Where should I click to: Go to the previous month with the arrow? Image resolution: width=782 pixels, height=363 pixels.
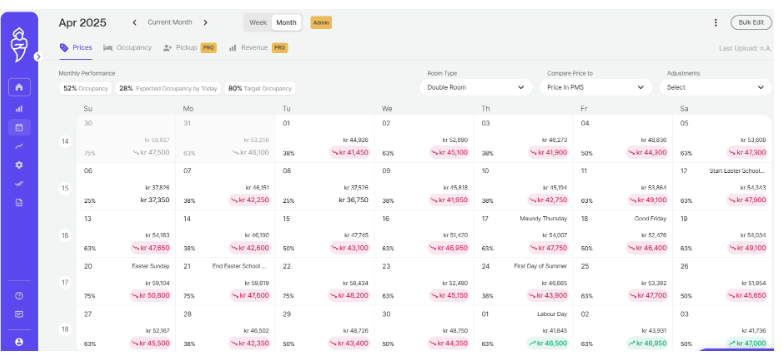pyautogui.click(x=134, y=22)
